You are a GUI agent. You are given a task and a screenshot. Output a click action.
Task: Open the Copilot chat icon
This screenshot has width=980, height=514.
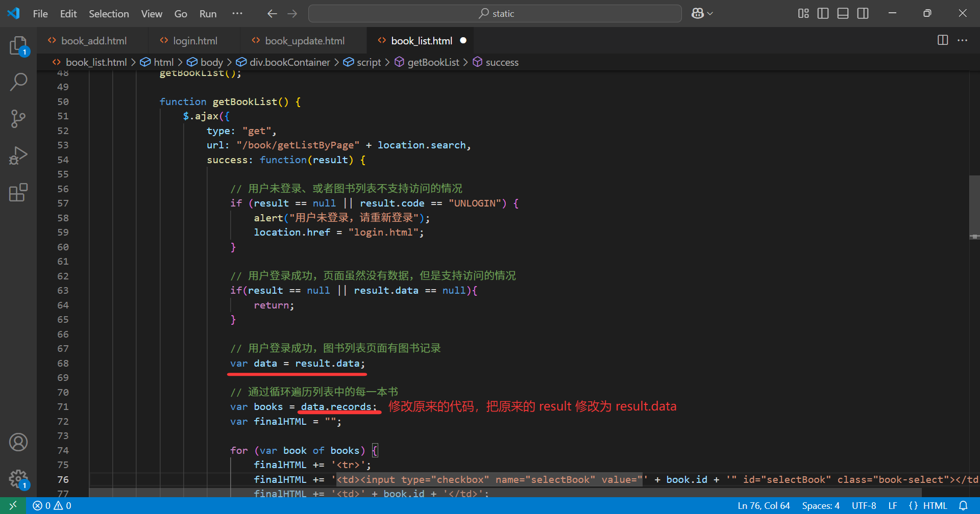(697, 13)
